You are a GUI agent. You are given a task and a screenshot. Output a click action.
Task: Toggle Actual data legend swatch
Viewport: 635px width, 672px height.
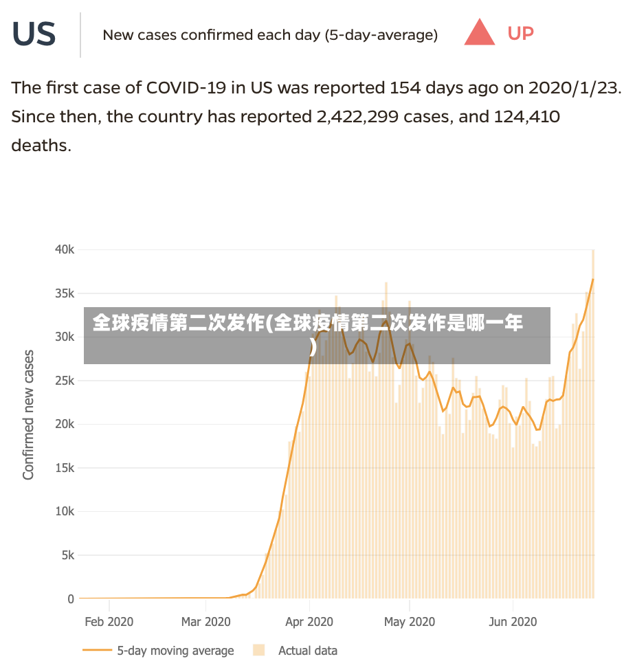click(258, 650)
